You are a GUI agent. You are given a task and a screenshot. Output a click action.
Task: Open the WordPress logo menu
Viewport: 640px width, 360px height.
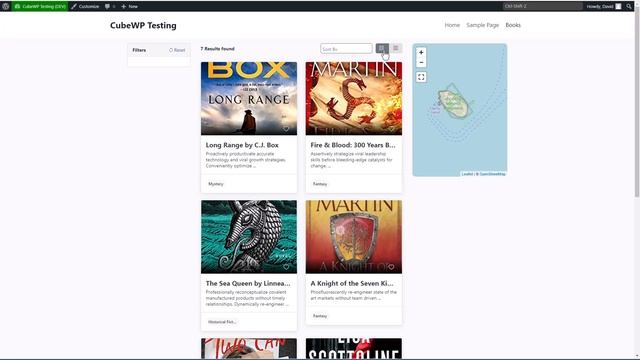pos(5,6)
